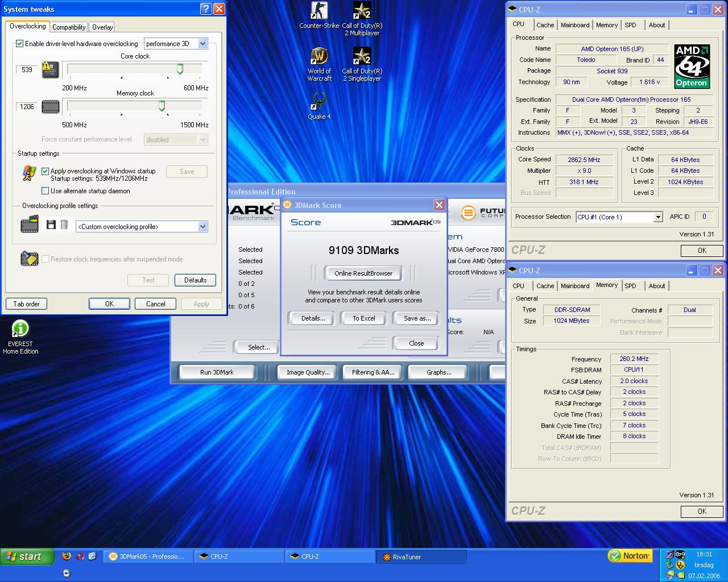Enable Use alternate startup daemon
The image size is (728, 582).
click(45, 191)
